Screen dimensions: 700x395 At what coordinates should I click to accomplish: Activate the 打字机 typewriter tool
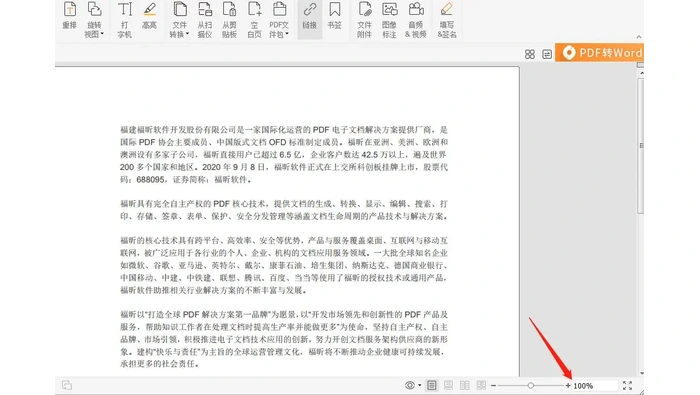coord(125,20)
